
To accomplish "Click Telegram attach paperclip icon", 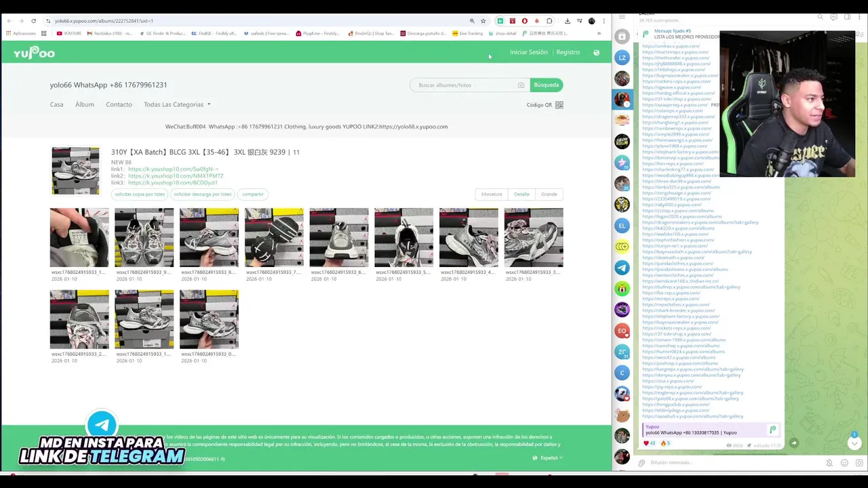I will pos(642,463).
